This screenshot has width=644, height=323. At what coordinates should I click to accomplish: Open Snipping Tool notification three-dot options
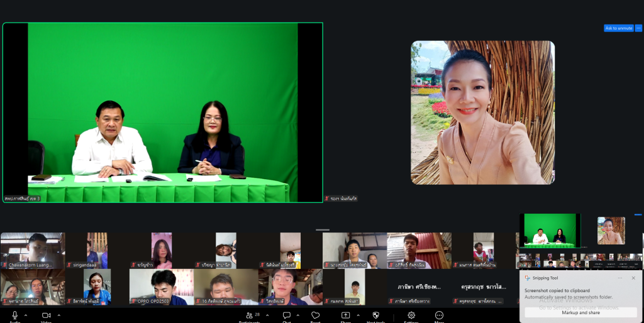coord(619,278)
